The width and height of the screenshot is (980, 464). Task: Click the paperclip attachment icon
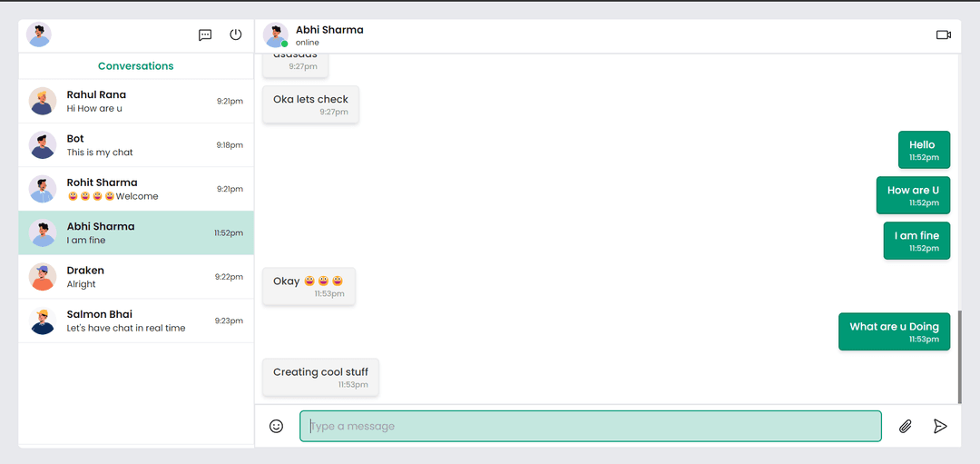click(x=905, y=426)
